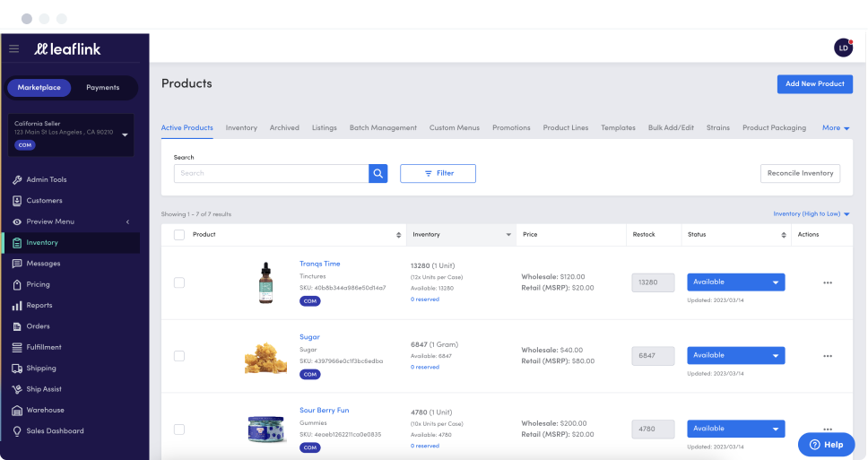Open the Strains tab
Viewport: 868px width, 460px height.
click(x=718, y=128)
